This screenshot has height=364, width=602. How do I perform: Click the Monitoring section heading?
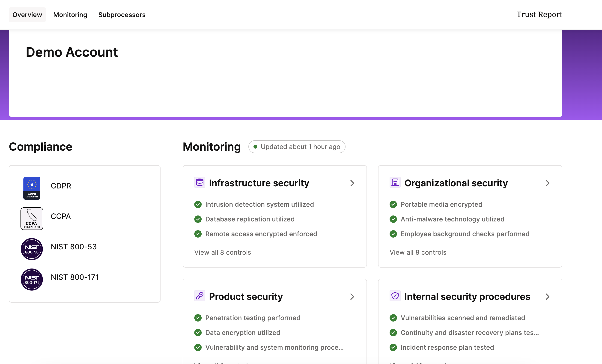212,147
